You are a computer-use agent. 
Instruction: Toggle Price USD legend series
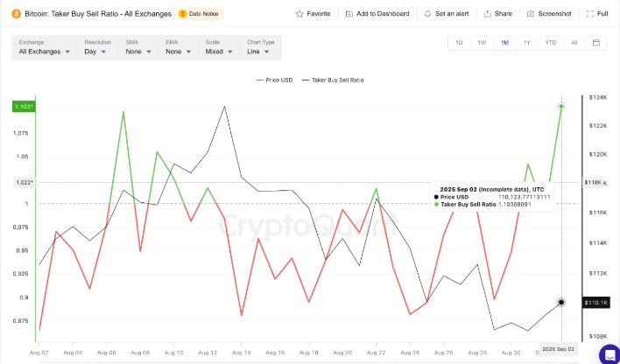tap(274, 80)
